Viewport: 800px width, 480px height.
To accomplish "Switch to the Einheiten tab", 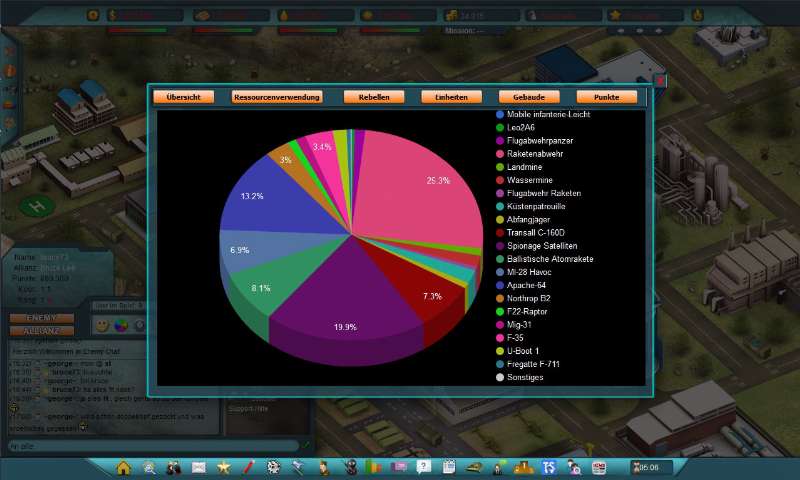I will (x=452, y=97).
